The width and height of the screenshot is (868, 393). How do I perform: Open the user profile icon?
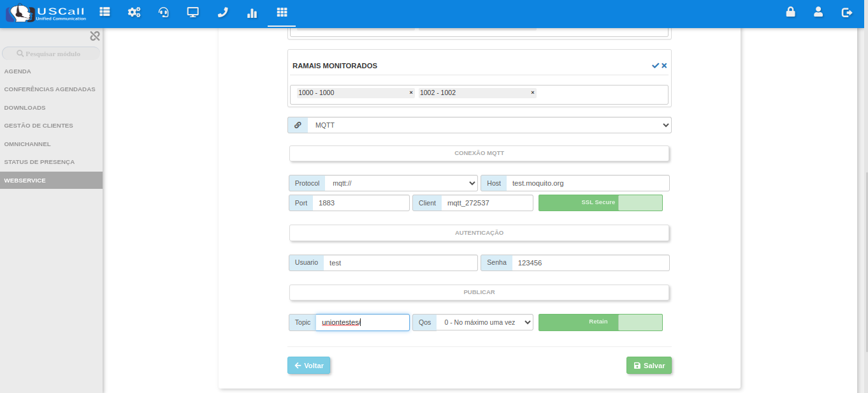tap(818, 12)
